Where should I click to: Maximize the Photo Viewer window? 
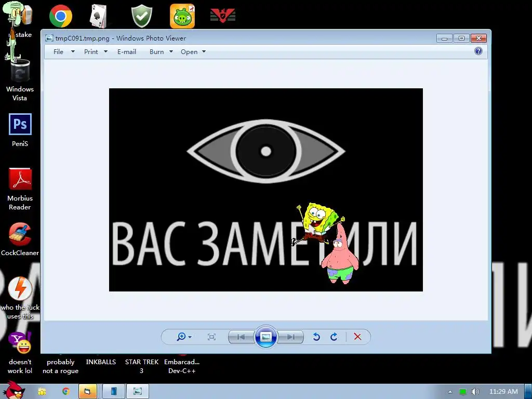pos(461,38)
